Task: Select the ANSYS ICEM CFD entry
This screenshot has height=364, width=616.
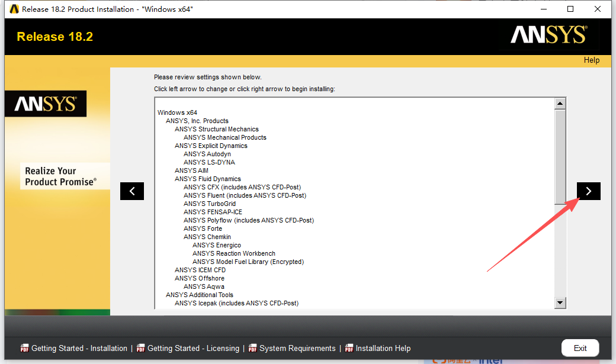Action: (200, 270)
